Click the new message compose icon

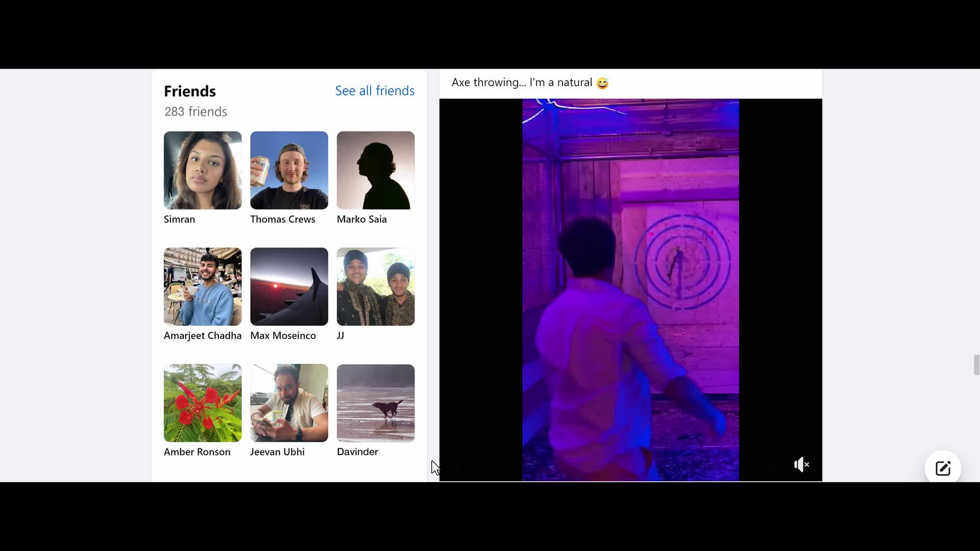pyautogui.click(x=942, y=468)
